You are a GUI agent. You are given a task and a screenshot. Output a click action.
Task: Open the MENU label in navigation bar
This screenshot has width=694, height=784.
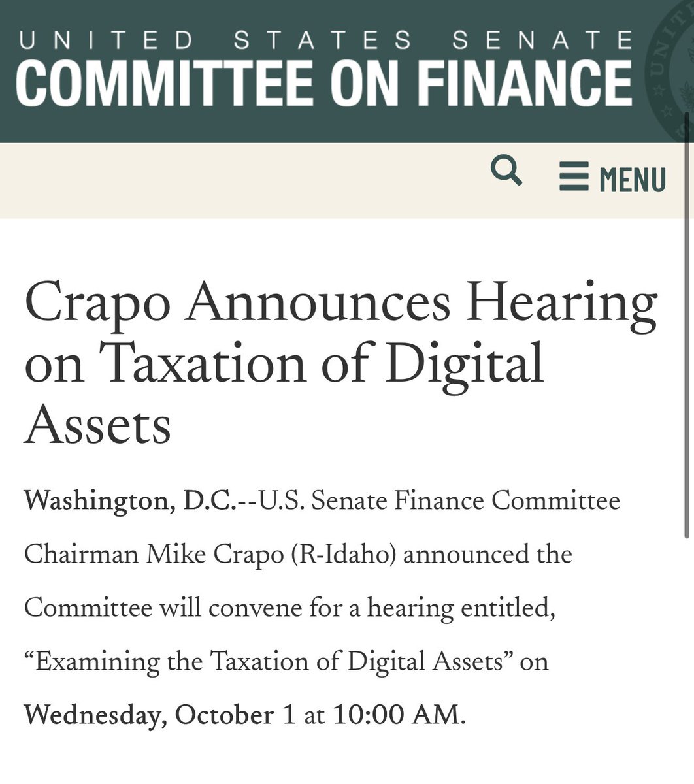coord(633,180)
